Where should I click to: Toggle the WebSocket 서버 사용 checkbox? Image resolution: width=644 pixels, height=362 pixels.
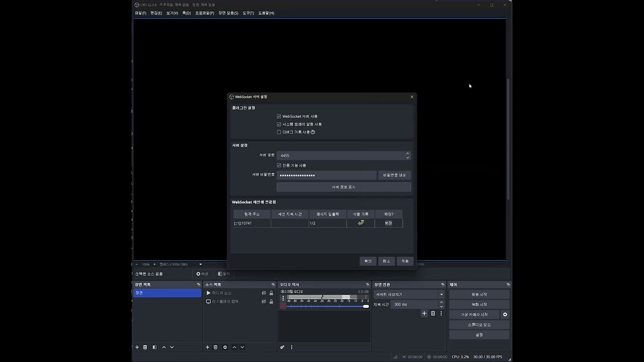279,116
